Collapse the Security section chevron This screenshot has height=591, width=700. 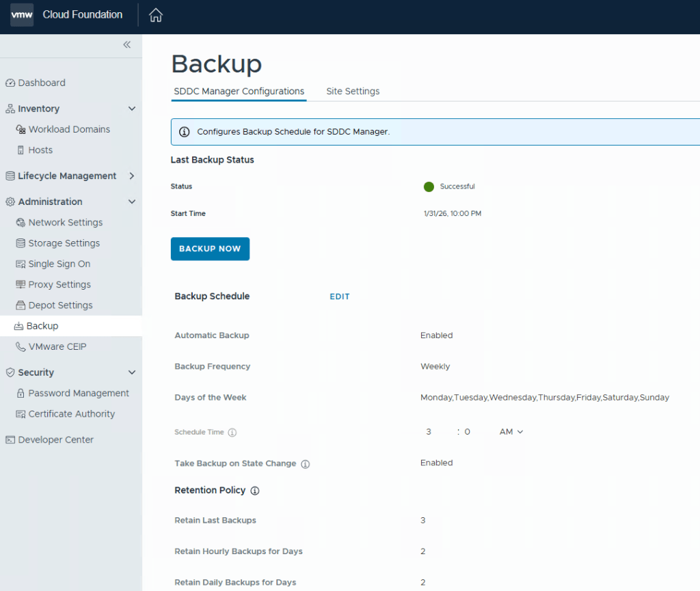pyautogui.click(x=132, y=372)
